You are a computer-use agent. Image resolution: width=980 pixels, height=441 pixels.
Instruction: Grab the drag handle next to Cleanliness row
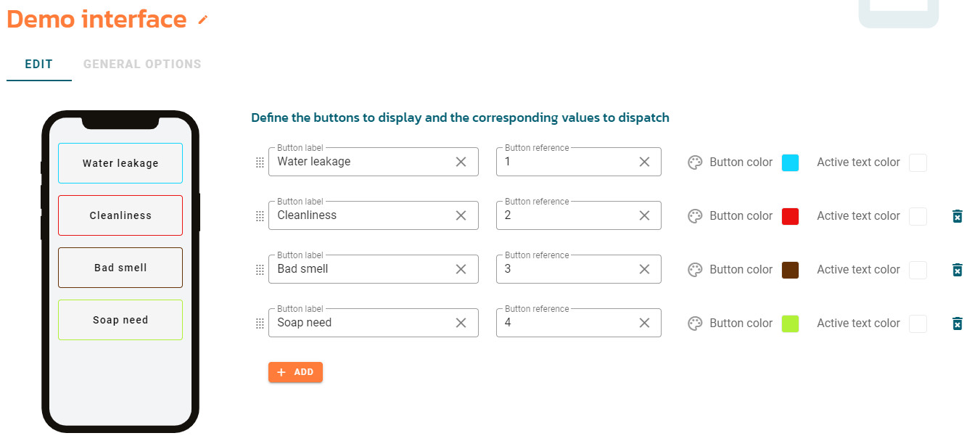[x=260, y=216]
